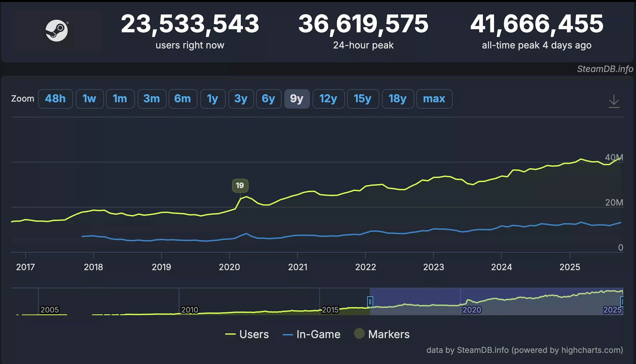Open the highcharts.com credit link

coord(591,350)
